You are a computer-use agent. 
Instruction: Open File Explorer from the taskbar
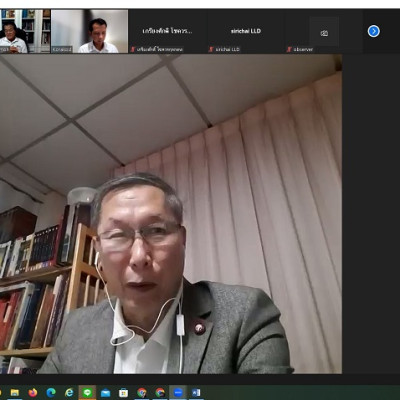click(x=15, y=392)
